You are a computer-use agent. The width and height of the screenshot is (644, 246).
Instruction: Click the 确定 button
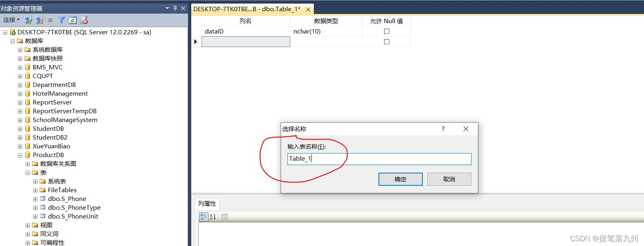pyautogui.click(x=400, y=179)
